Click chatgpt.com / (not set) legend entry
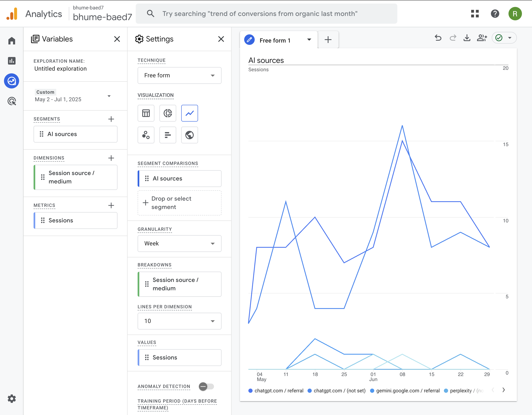 coord(336,390)
